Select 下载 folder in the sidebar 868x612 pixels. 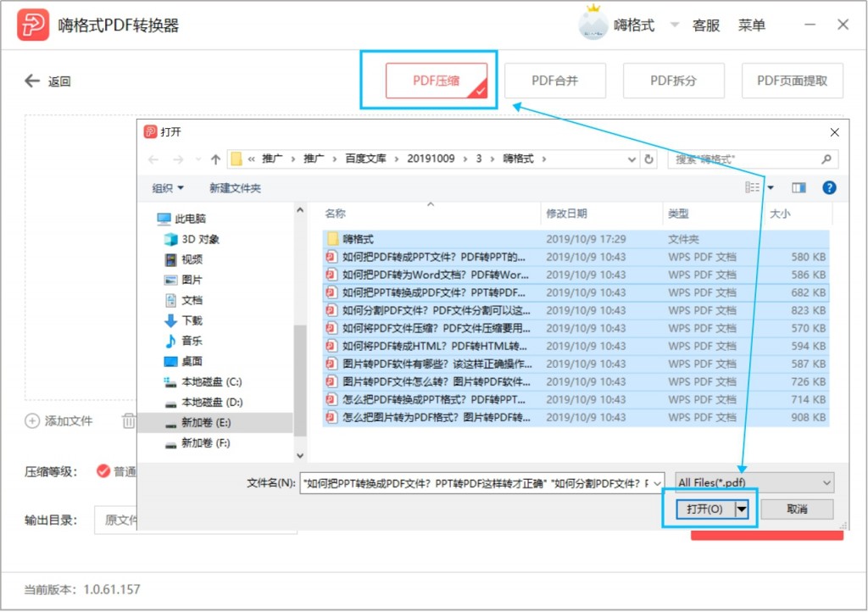pyautogui.click(x=184, y=320)
